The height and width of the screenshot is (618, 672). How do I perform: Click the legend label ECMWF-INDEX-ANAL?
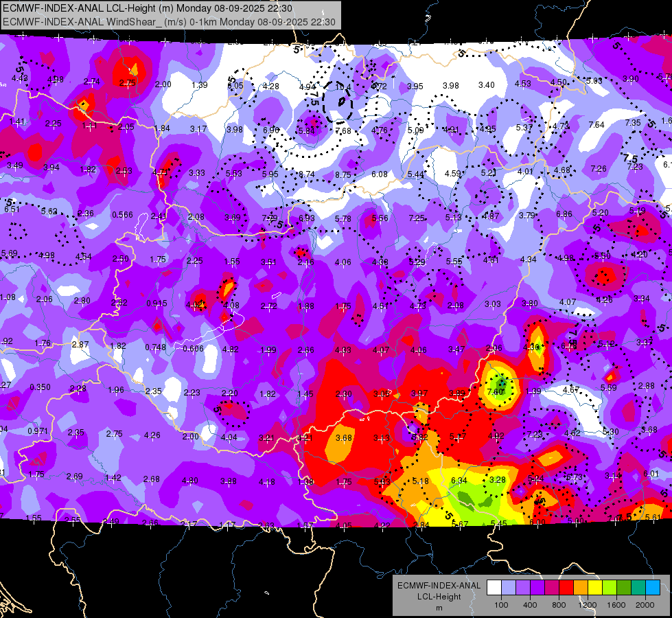tap(439, 586)
